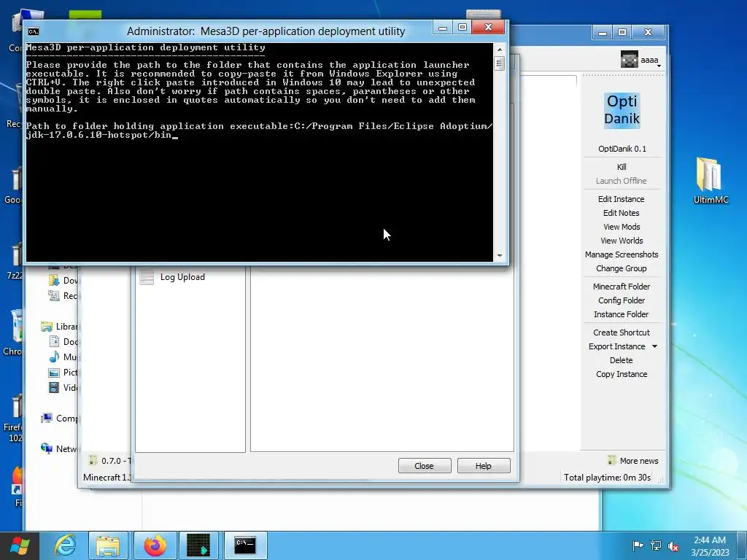Click the Log Upload page icon
The height and width of the screenshot is (560, 747).
point(147,277)
